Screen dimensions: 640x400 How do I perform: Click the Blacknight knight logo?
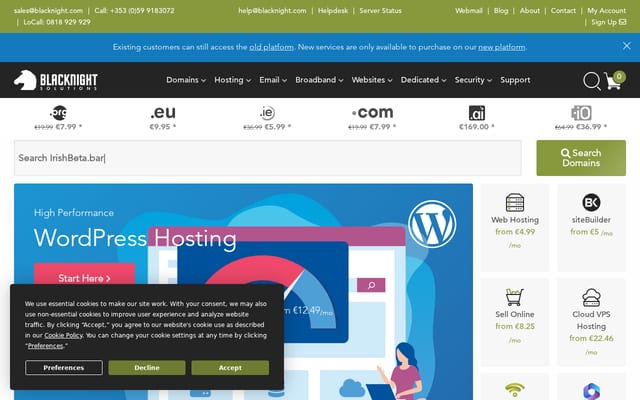[x=56, y=80]
